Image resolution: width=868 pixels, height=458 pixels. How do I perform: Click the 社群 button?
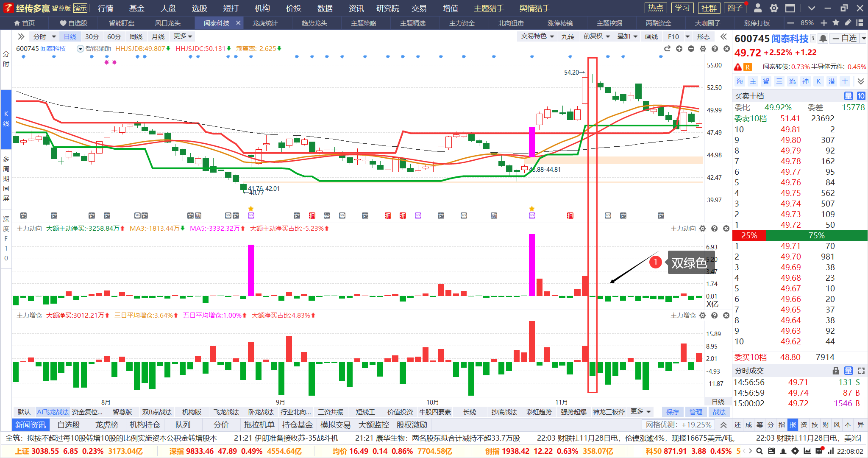709,8
